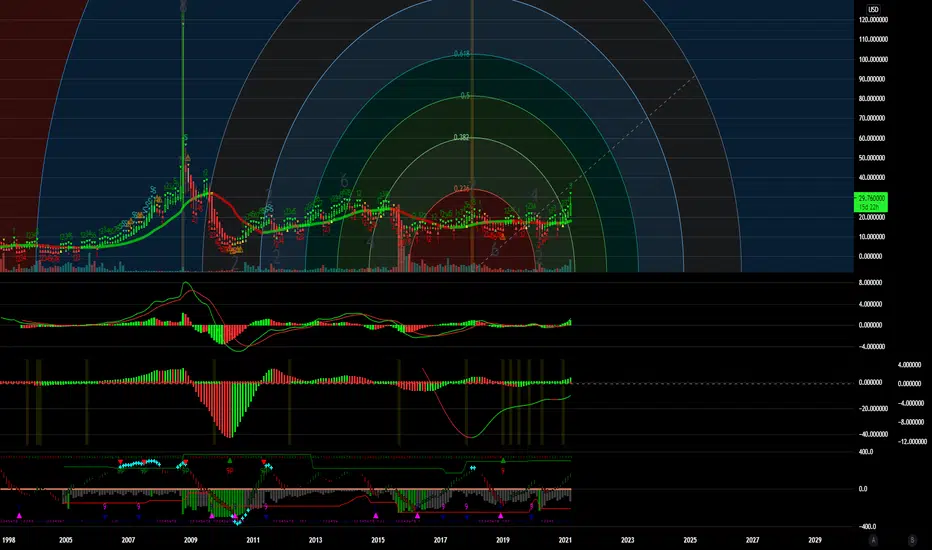Image resolution: width=932 pixels, height=550 pixels.
Task: Click the 2027 time axis label
Action: coord(752,540)
